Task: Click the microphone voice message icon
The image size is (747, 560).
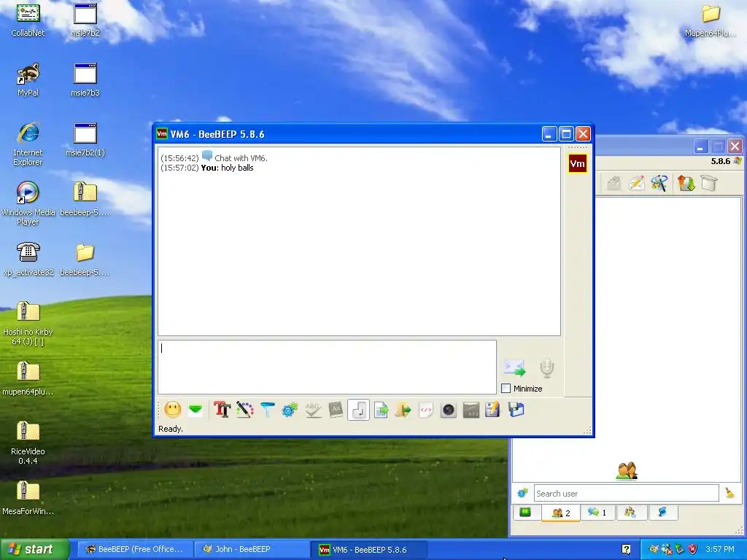Action: tap(547, 368)
